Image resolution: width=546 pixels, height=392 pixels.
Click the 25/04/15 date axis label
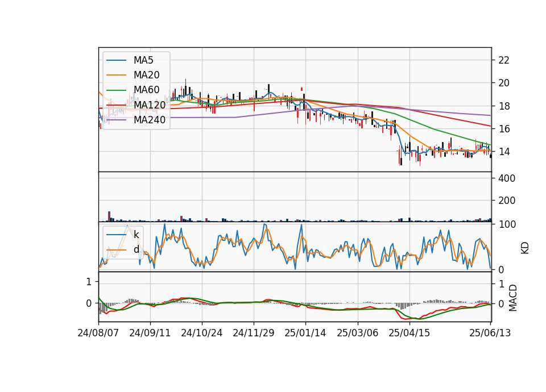click(x=409, y=333)
